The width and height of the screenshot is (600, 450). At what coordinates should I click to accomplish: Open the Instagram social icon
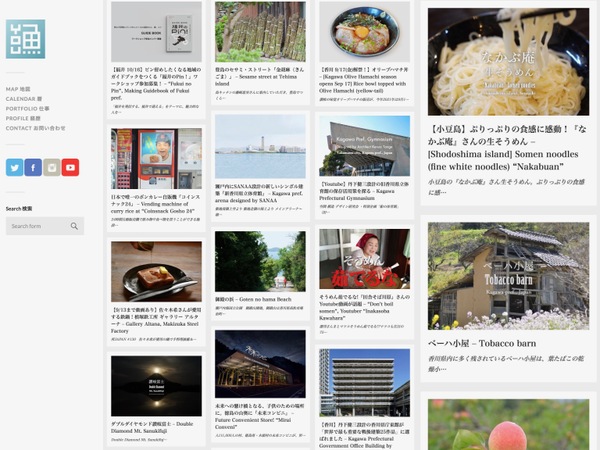[52, 167]
